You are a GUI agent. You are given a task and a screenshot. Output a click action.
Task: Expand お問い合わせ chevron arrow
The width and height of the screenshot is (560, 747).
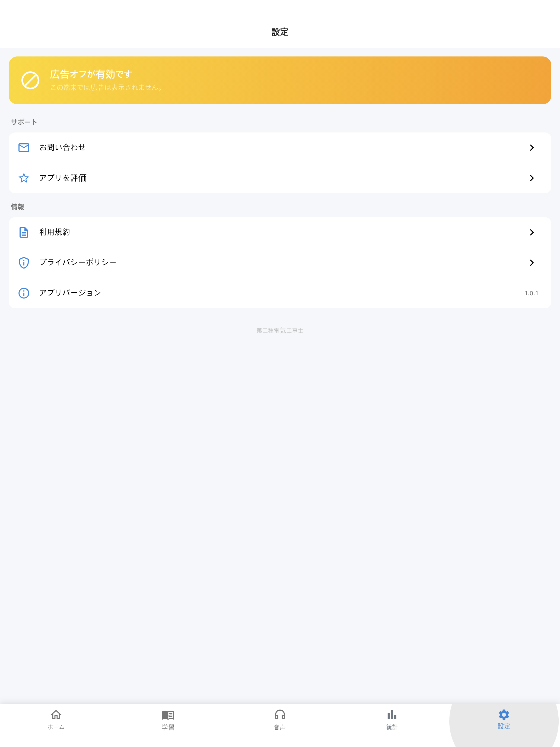pyautogui.click(x=532, y=148)
